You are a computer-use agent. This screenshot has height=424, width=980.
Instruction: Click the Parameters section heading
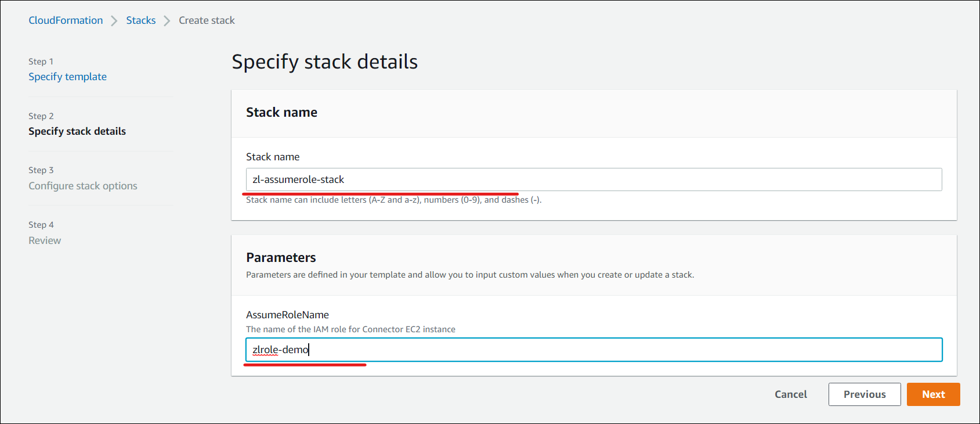(281, 257)
